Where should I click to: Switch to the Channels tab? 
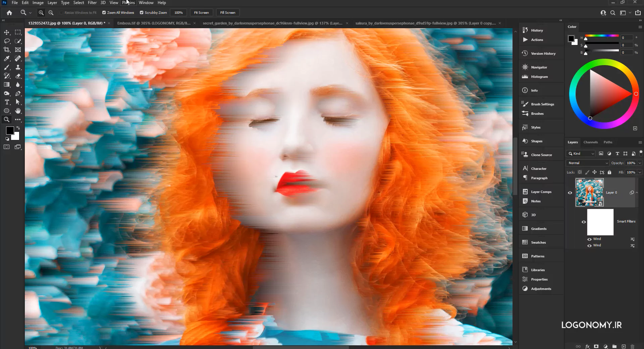[x=590, y=142]
